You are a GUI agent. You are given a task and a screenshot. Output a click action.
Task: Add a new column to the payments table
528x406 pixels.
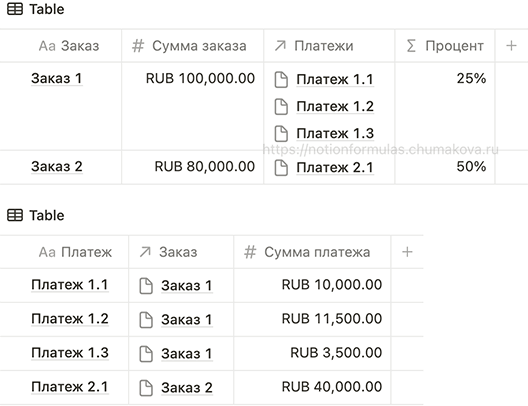(x=407, y=252)
